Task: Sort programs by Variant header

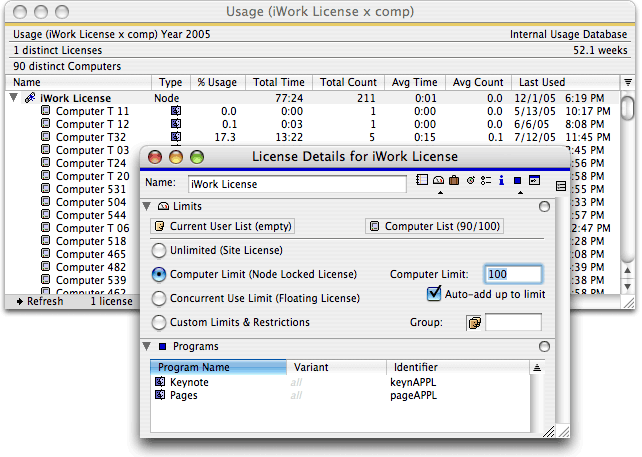Action: [x=337, y=367]
